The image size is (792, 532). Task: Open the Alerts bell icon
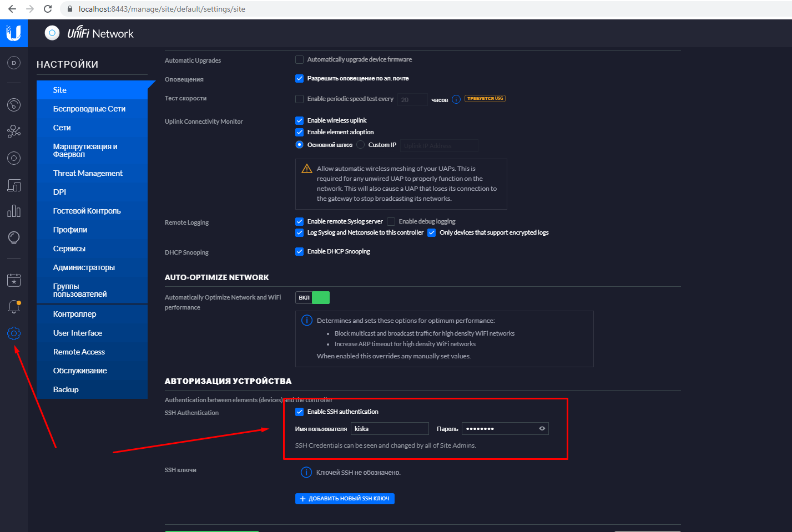[x=14, y=306]
